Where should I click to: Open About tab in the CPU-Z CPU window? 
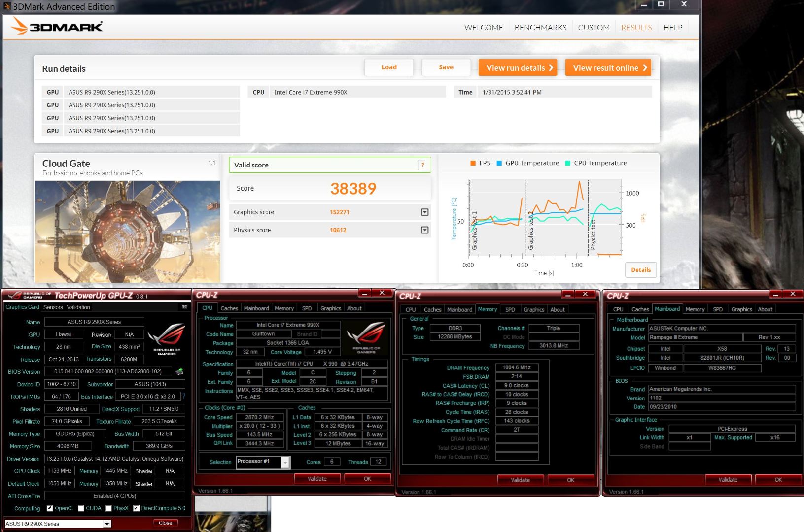click(x=354, y=308)
